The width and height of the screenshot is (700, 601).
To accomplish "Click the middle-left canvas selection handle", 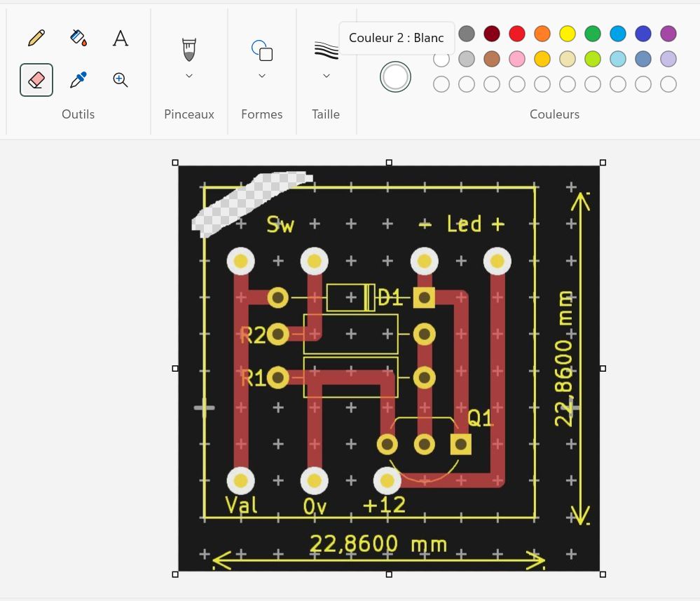I will click(x=175, y=369).
